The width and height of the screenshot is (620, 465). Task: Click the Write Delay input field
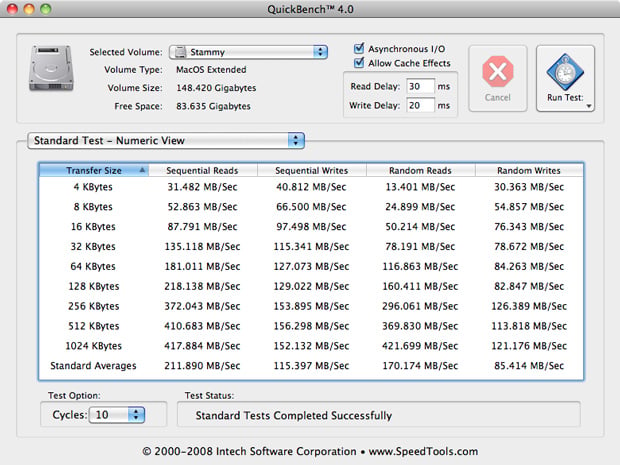pos(420,105)
